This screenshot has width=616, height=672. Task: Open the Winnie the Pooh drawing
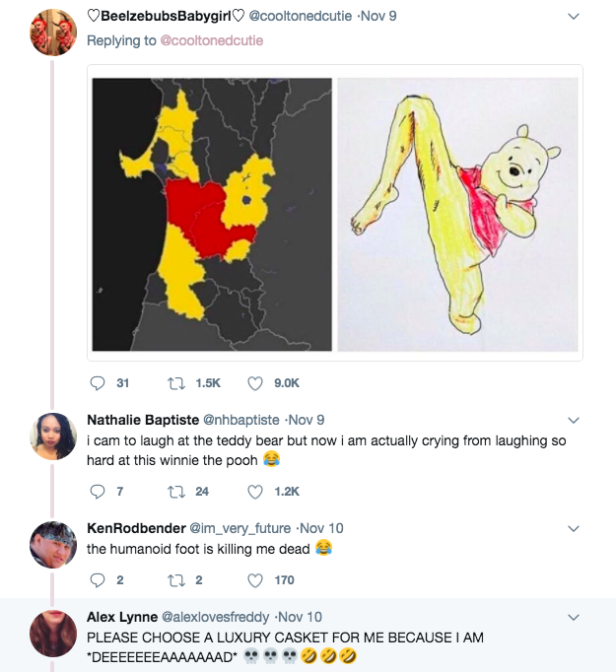457,215
